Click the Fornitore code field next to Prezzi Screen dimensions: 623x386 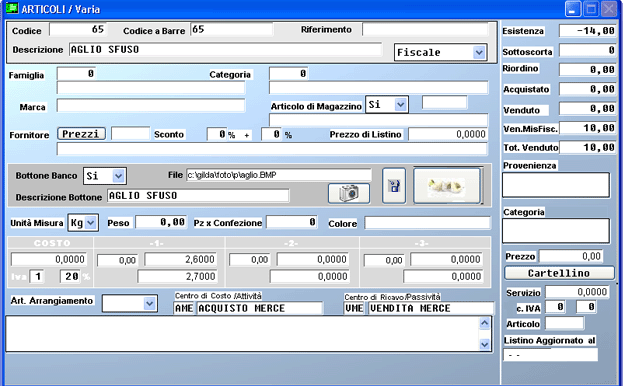tap(130, 134)
